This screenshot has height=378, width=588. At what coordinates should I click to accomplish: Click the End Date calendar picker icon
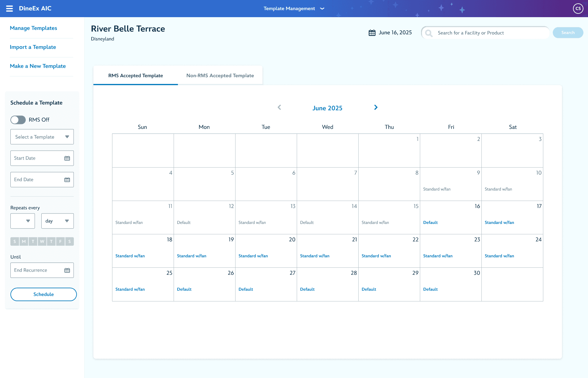point(67,180)
